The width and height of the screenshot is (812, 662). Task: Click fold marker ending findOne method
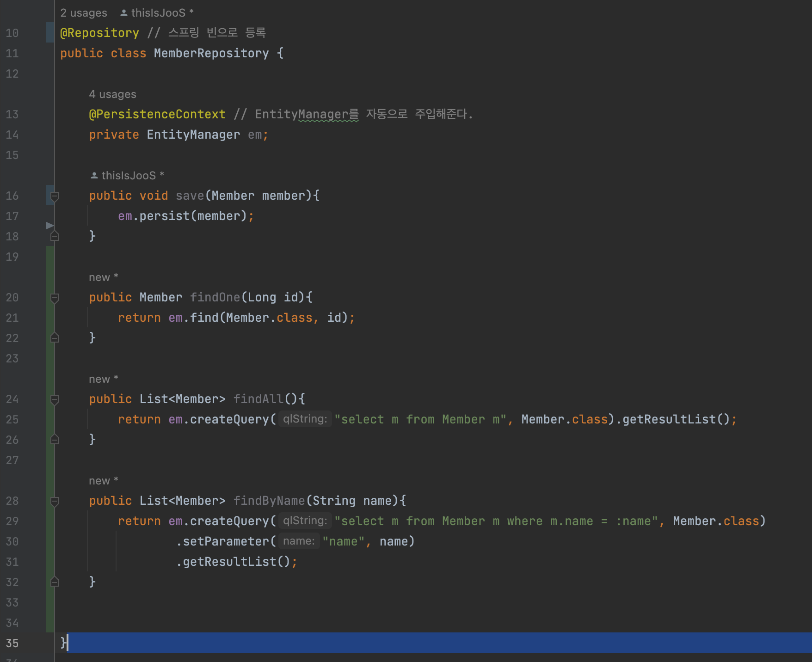(x=54, y=338)
